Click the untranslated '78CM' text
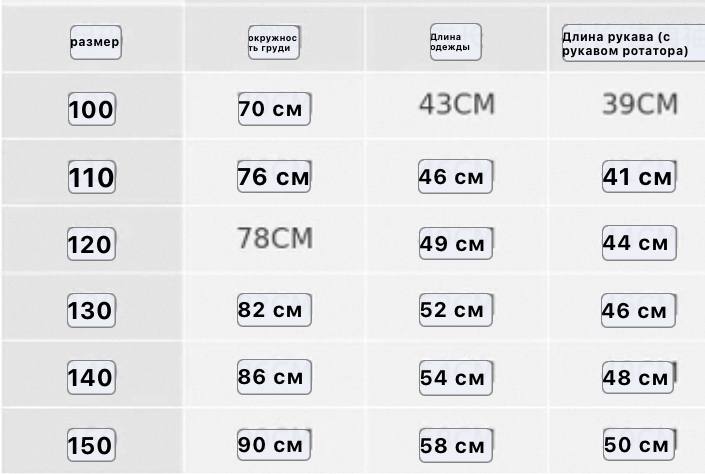This screenshot has height=474, width=705. click(275, 238)
